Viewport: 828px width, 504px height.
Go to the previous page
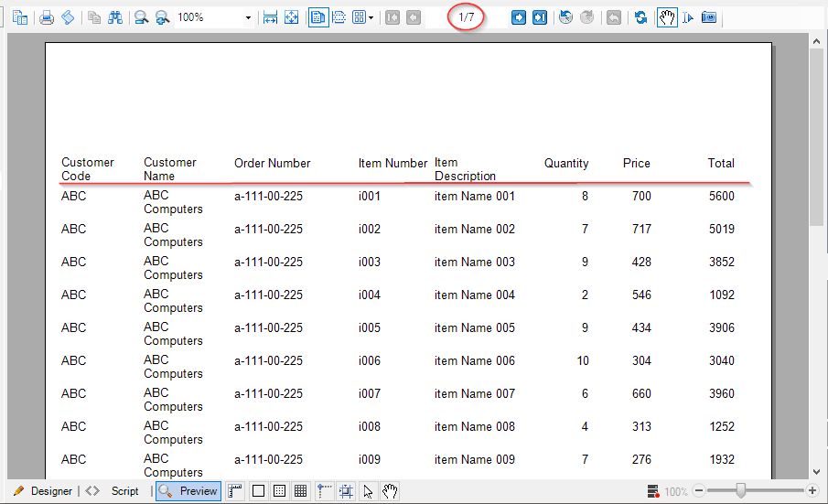point(414,18)
